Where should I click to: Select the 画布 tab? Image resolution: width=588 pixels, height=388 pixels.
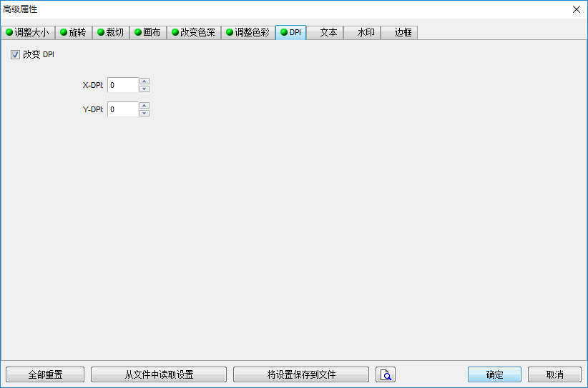[x=148, y=33]
